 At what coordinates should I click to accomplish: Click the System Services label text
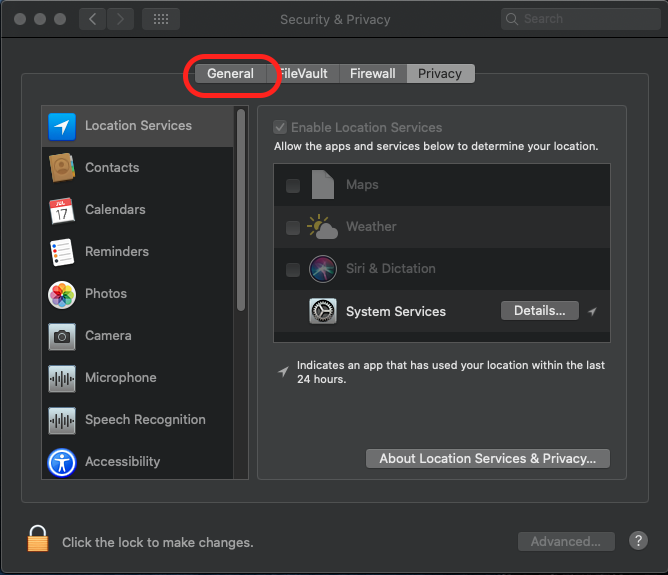coord(396,311)
